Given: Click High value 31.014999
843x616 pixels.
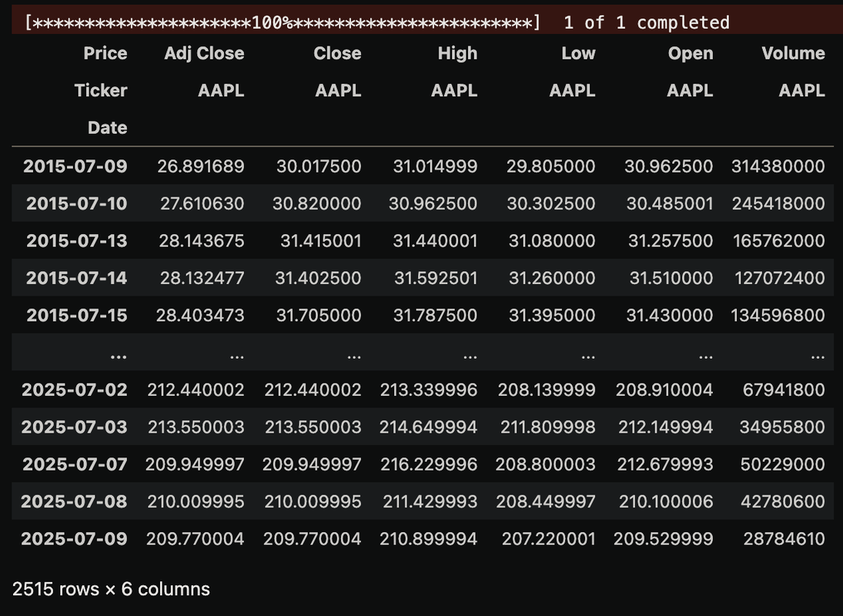Looking at the screenshot, I should [436, 166].
